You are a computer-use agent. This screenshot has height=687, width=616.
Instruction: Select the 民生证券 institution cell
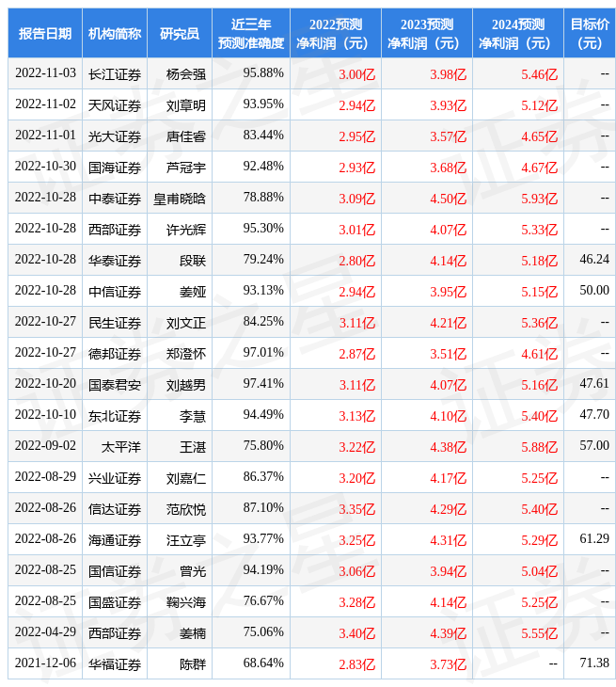point(115,323)
